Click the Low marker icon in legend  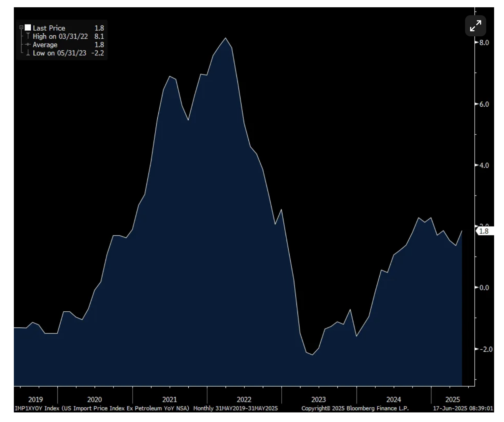28,53
